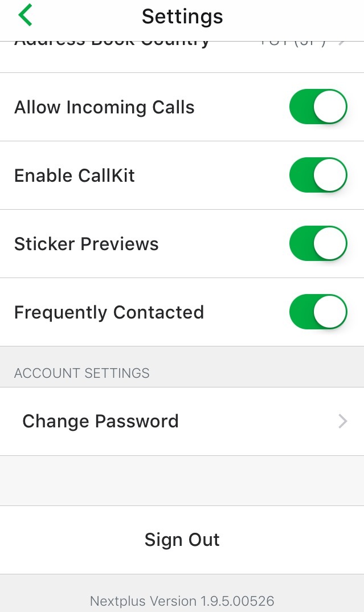Turn off the Sticker Previews switch

[318, 243]
